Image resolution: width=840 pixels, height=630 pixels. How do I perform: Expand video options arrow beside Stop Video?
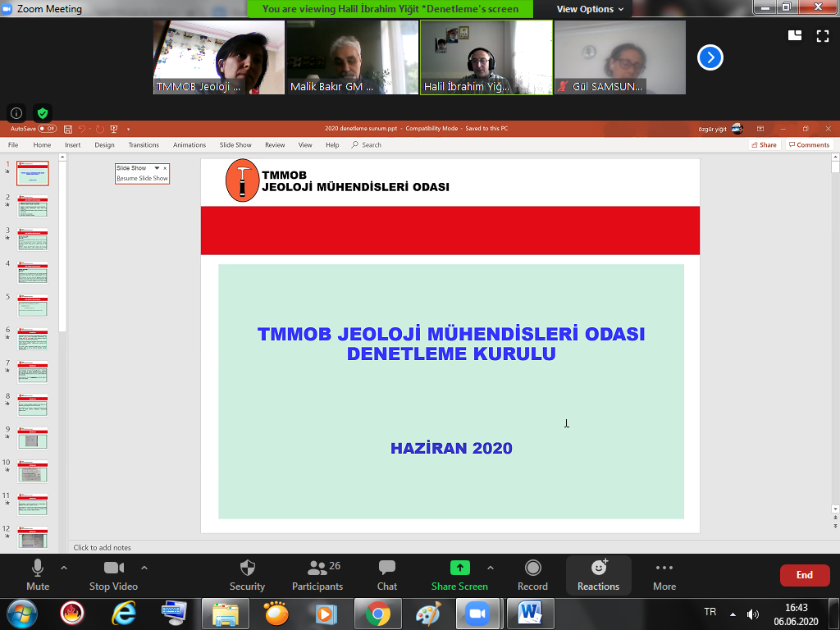click(x=144, y=568)
